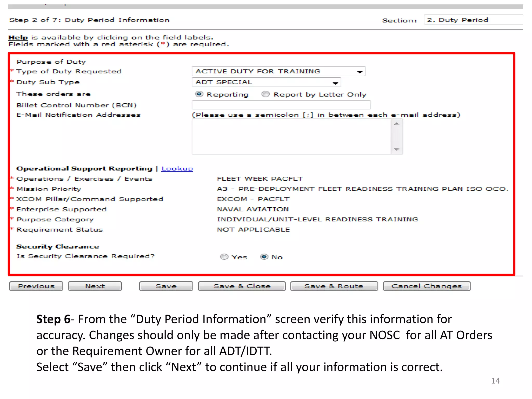Image resolution: width=532 pixels, height=399 pixels.
Task: Click the Save button
Action: [166, 286]
